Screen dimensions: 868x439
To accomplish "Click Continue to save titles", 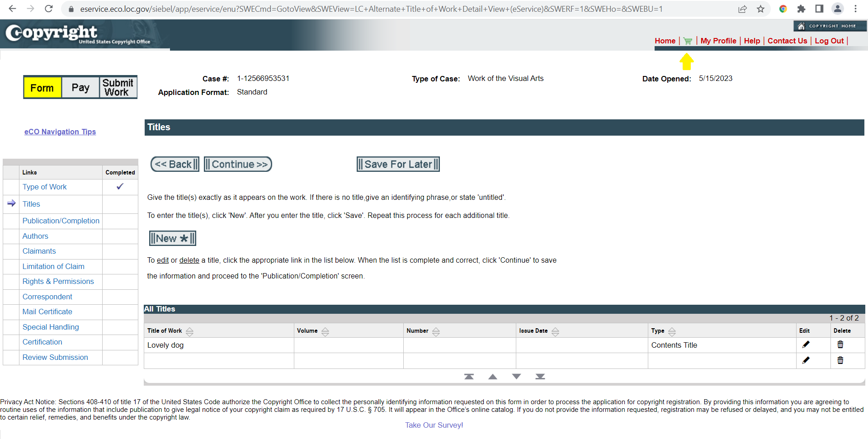I will 237,164.
